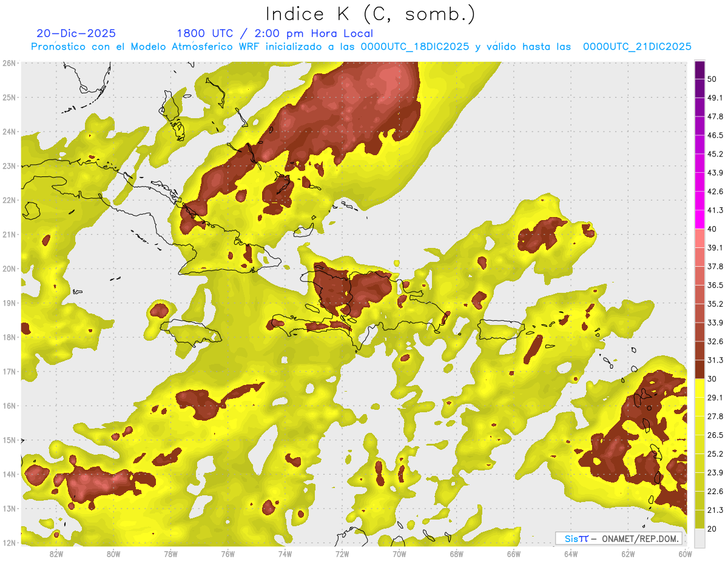
Task: Click the latitude label "19N"
Action: tap(9, 303)
